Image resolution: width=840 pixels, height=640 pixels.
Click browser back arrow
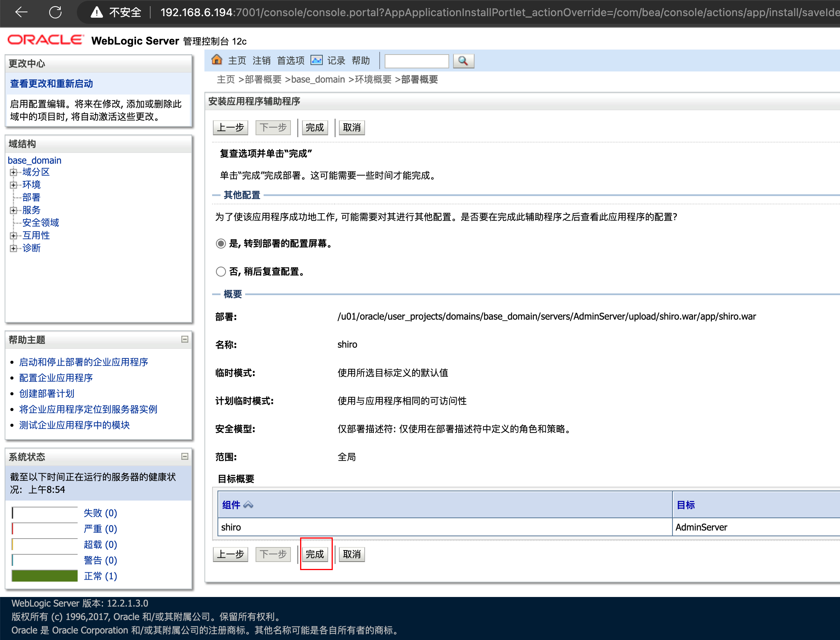pos(21,12)
